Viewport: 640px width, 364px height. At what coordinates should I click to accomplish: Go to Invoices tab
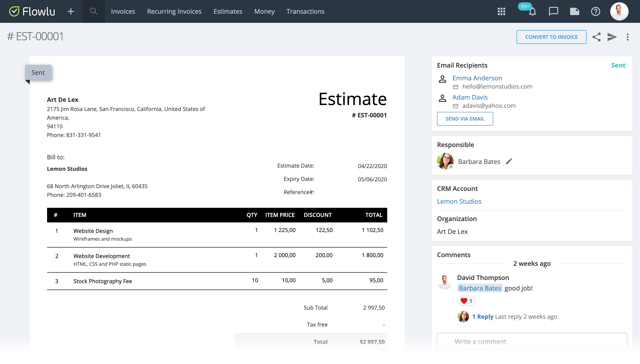[123, 11]
